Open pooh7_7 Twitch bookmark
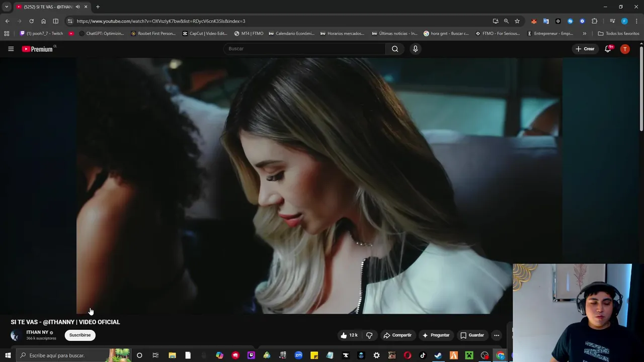The height and width of the screenshot is (362, 644). tap(41, 34)
